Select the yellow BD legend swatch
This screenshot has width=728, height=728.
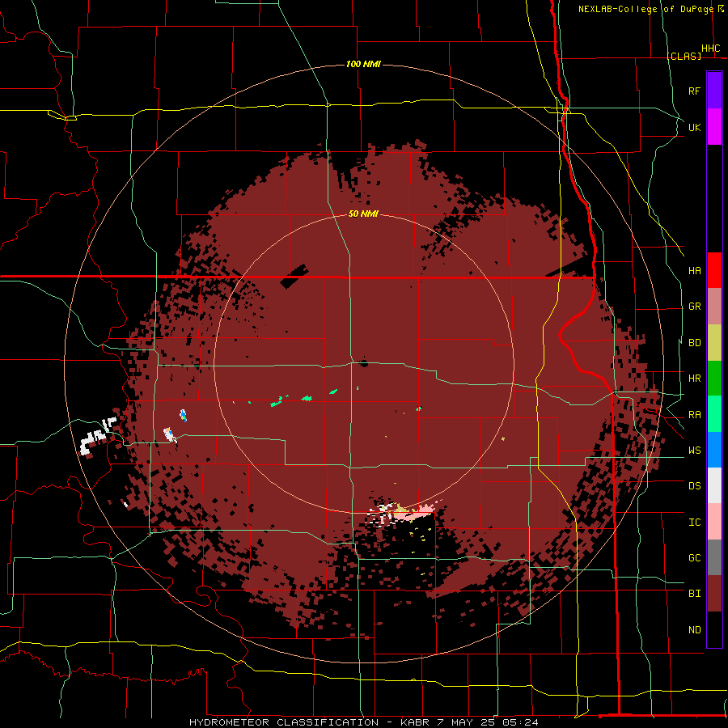(x=714, y=342)
